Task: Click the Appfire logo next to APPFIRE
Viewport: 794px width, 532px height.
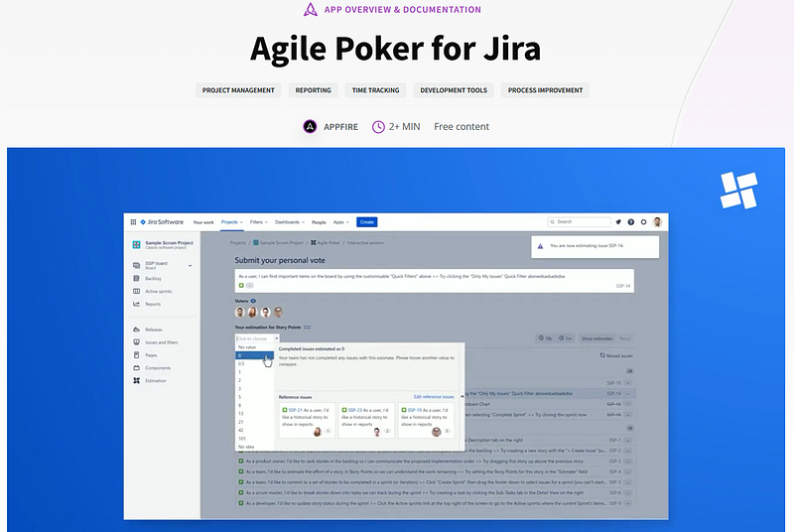Action: (x=310, y=126)
